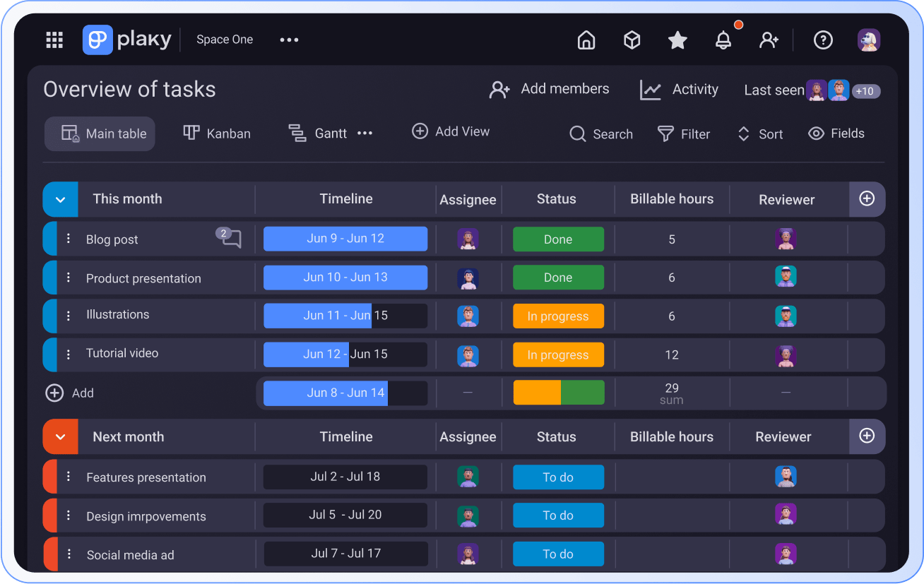Open favorites star icon

pos(677,40)
